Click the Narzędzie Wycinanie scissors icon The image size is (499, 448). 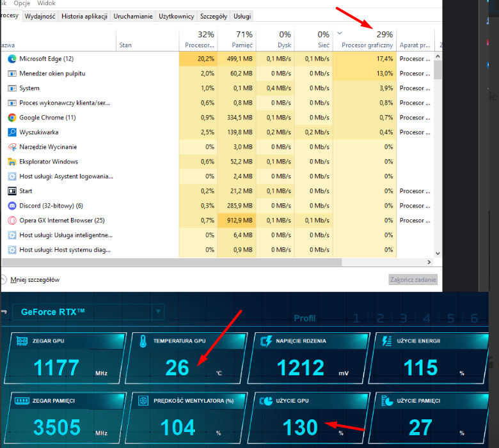12,147
